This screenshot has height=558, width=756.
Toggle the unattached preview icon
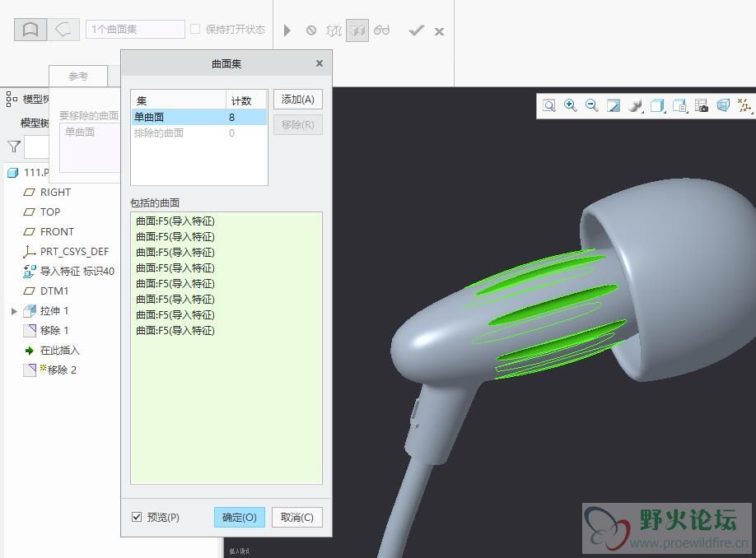pyautogui.click(x=334, y=30)
